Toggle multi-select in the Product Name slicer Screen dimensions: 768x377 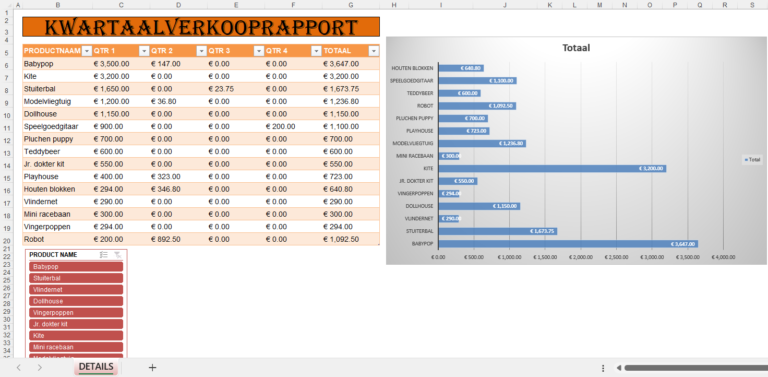click(103, 255)
